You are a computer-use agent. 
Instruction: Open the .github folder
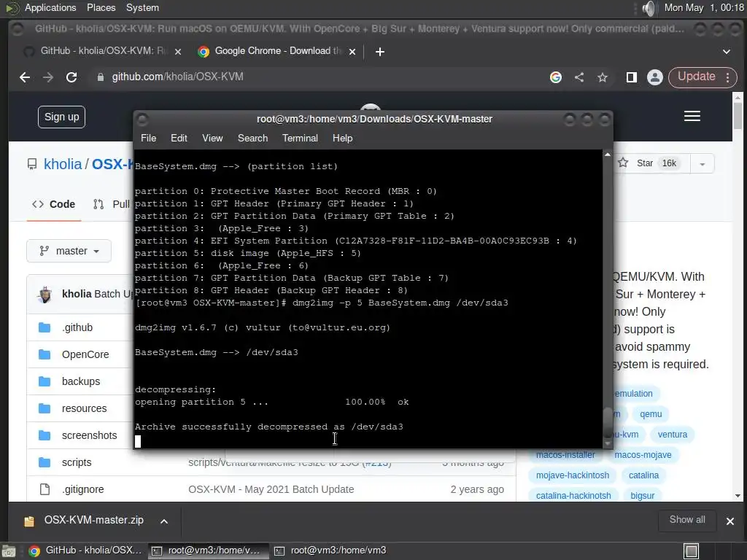77,327
